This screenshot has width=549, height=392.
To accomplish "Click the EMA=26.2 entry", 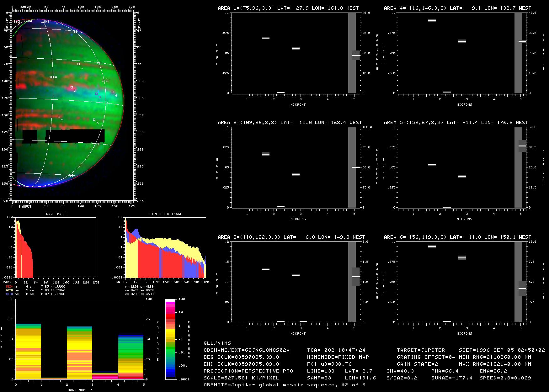I will (493, 371).
